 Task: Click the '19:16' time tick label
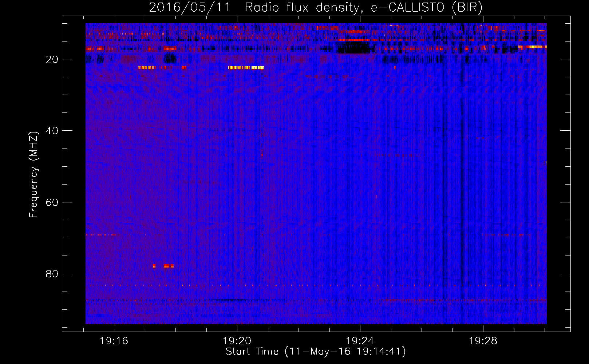114,341
